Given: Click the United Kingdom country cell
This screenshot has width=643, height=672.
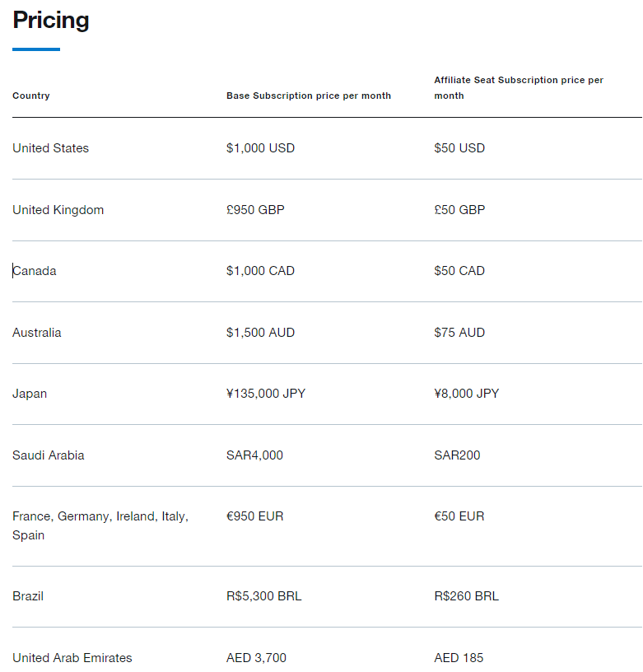Looking at the screenshot, I should [x=58, y=210].
